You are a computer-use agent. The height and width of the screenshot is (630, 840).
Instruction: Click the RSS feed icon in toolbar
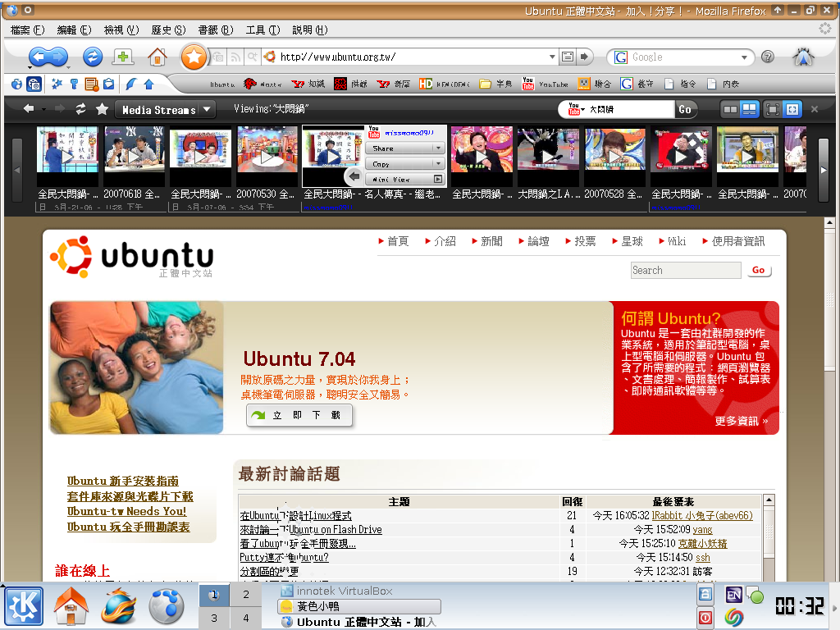coord(235,57)
